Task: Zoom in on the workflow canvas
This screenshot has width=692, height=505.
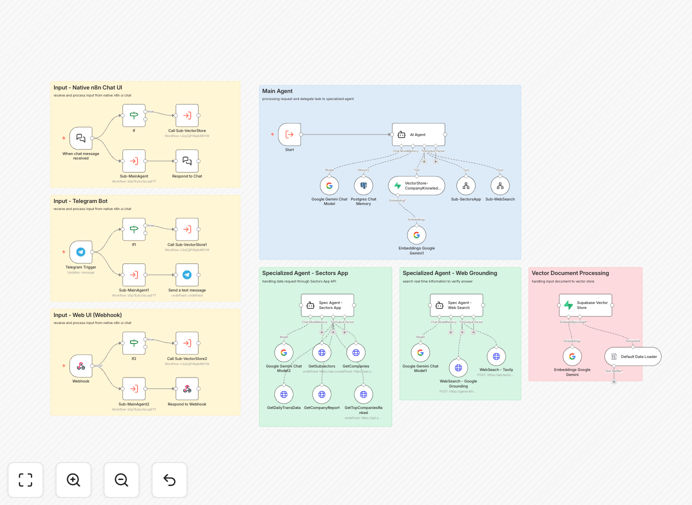Action: (x=73, y=480)
